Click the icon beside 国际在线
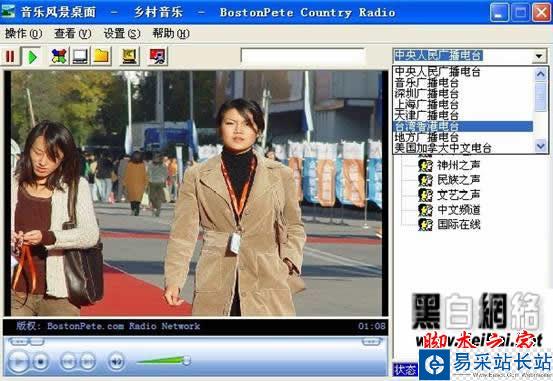 point(425,225)
